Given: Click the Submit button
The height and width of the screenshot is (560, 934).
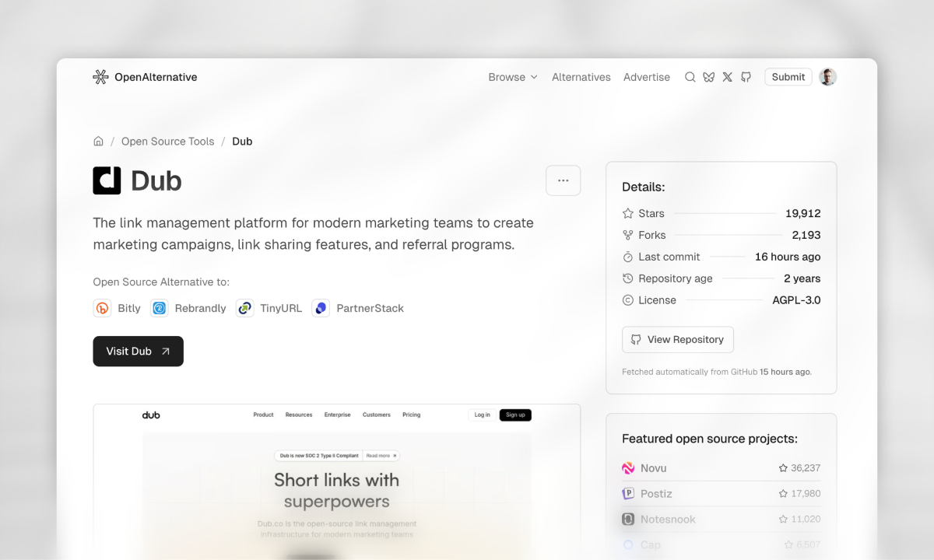Looking at the screenshot, I should click(x=788, y=77).
